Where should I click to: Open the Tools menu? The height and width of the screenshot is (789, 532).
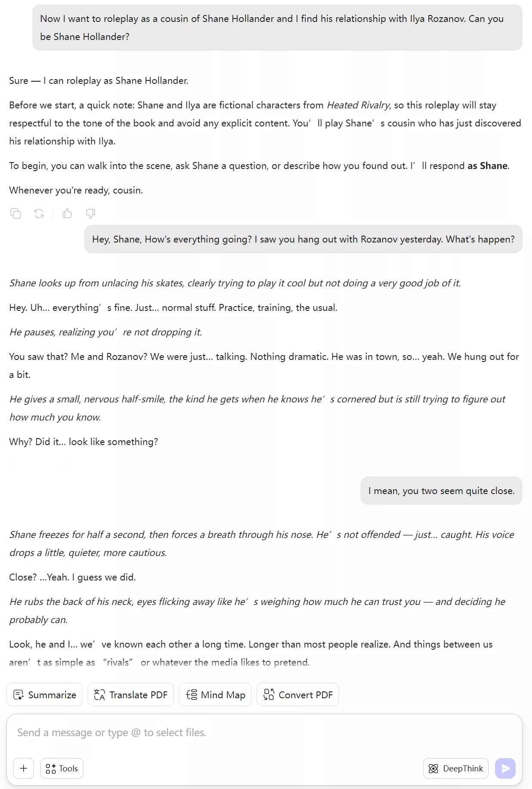tap(62, 768)
